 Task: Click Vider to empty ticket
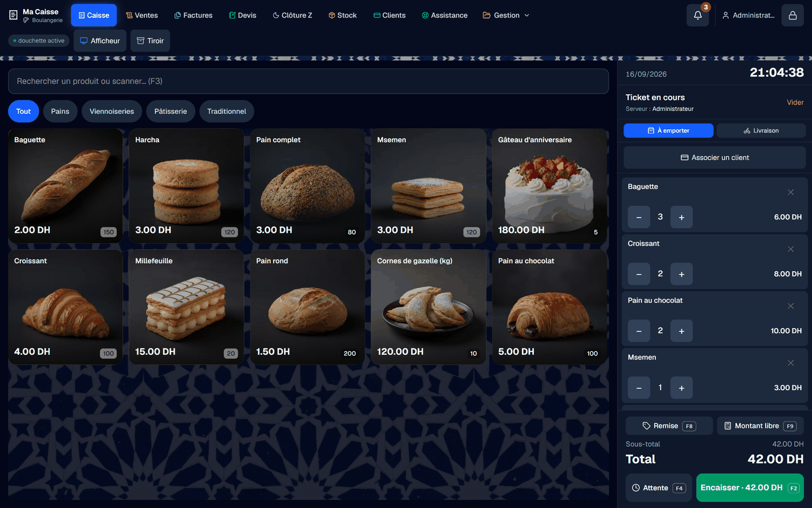pos(795,102)
